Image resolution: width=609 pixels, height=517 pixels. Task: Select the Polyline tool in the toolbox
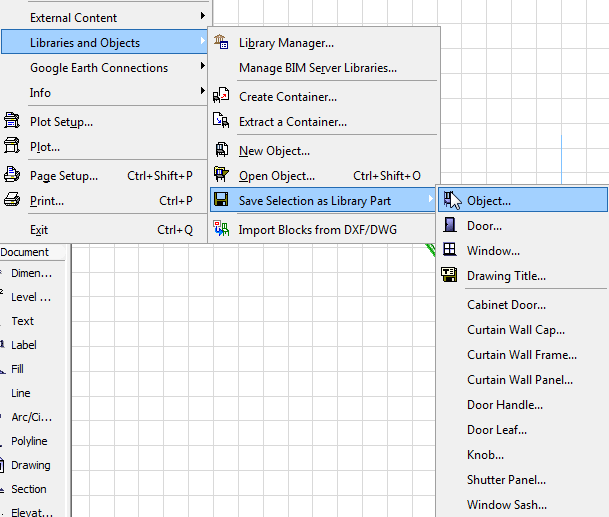click(29, 441)
